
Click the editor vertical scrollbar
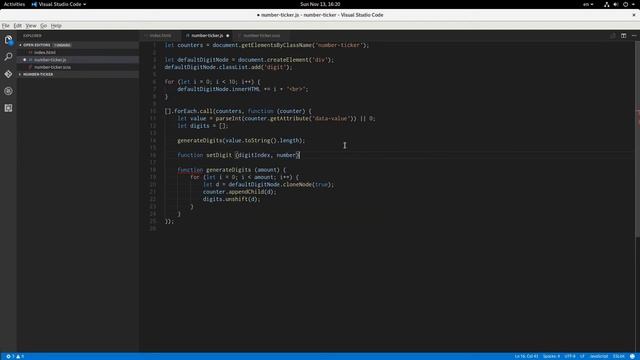click(637, 139)
